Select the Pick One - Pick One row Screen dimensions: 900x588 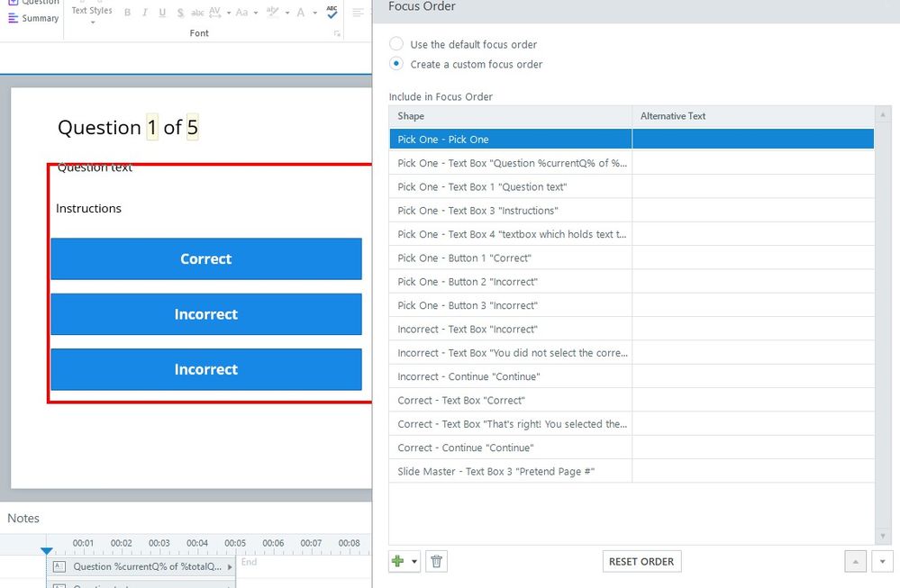(632, 140)
